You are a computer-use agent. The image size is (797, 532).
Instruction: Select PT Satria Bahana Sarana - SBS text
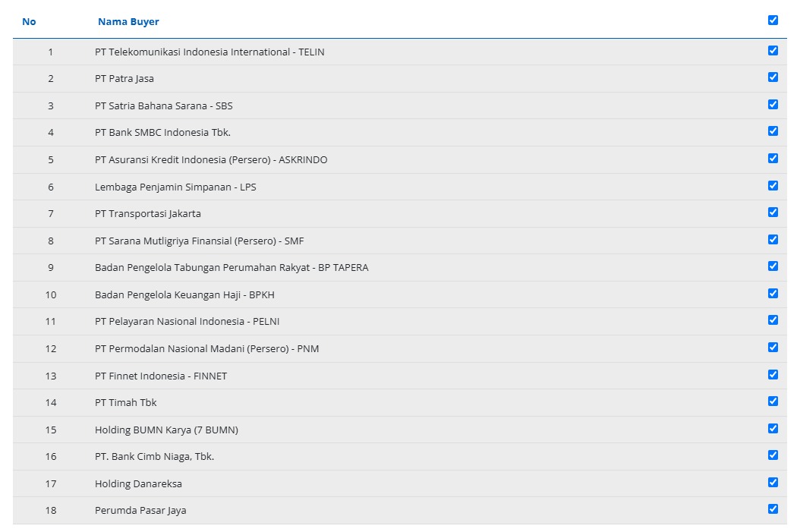pyautogui.click(x=164, y=105)
